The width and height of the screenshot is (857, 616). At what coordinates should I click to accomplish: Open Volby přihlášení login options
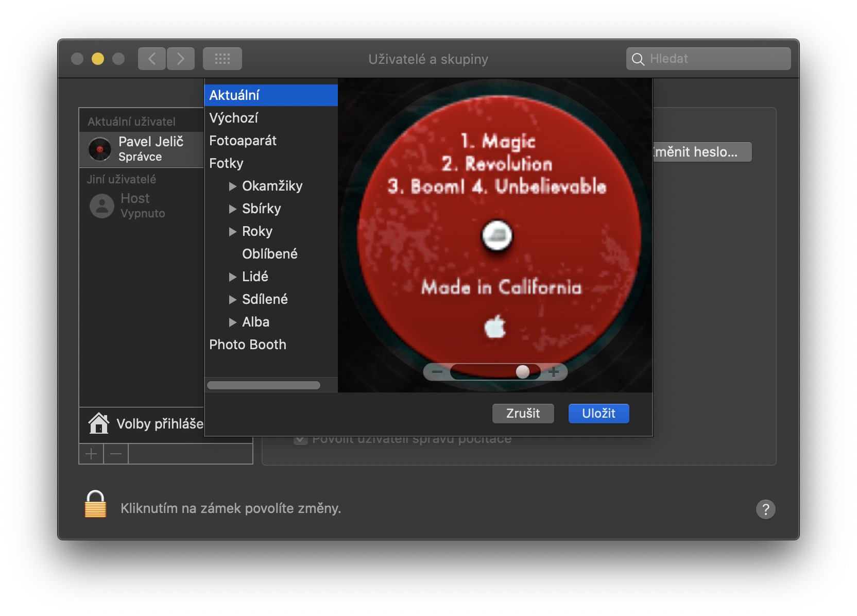pos(141,423)
